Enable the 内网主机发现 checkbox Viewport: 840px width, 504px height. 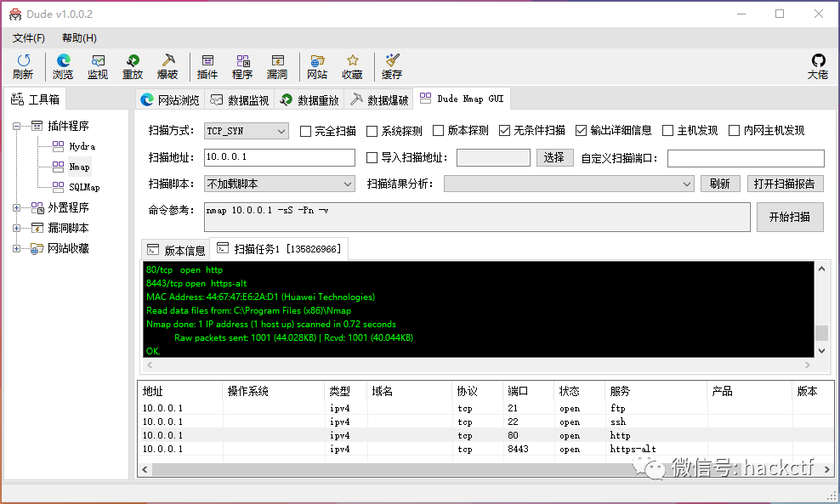point(735,131)
